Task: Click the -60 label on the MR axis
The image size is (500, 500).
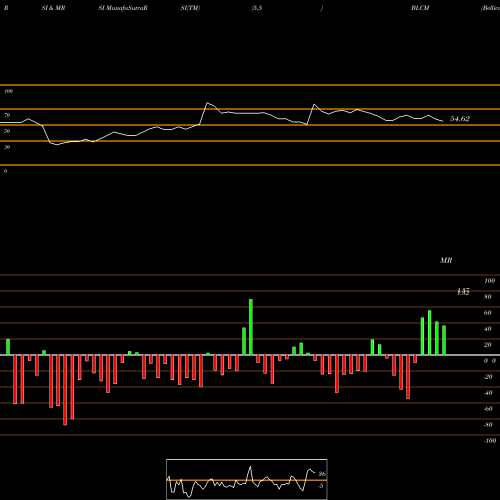Action: click(x=488, y=409)
